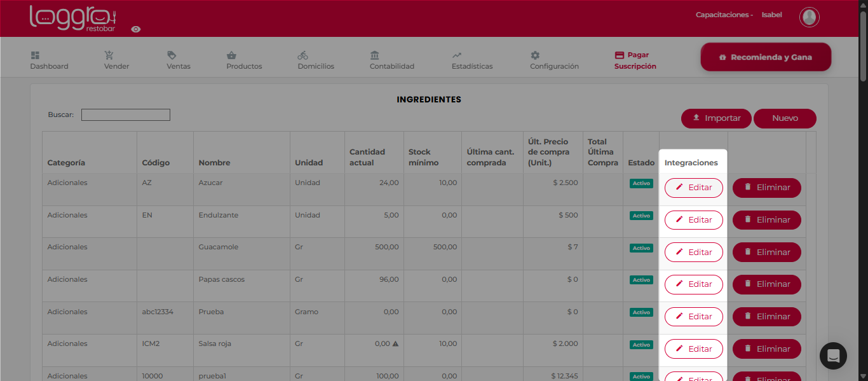Click the Pagar Suscripción menu item
Image resolution: width=868 pixels, height=381 pixels.
point(635,60)
